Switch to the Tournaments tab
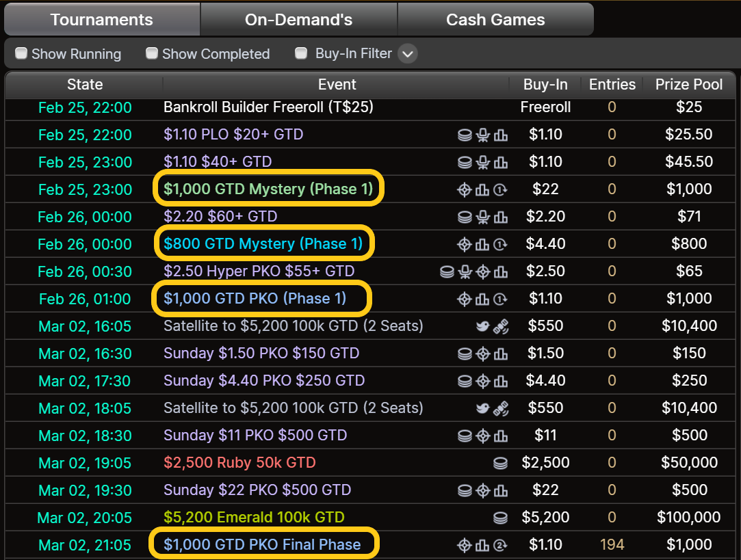 coord(102,19)
